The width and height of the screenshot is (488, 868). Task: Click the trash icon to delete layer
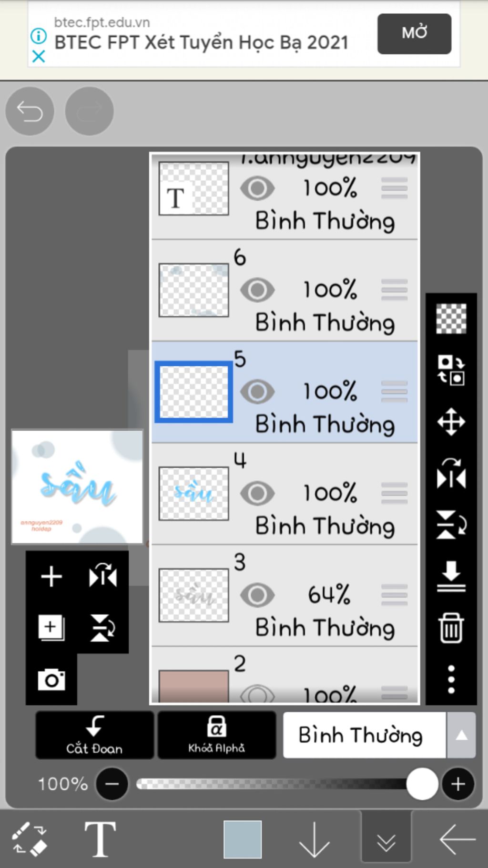click(x=451, y=628)
